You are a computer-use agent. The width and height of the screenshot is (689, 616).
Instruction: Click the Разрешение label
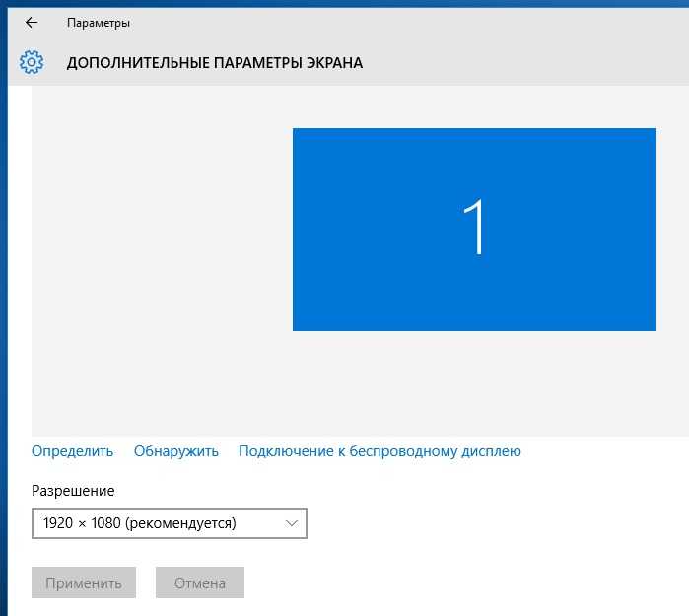click(73, 491)
